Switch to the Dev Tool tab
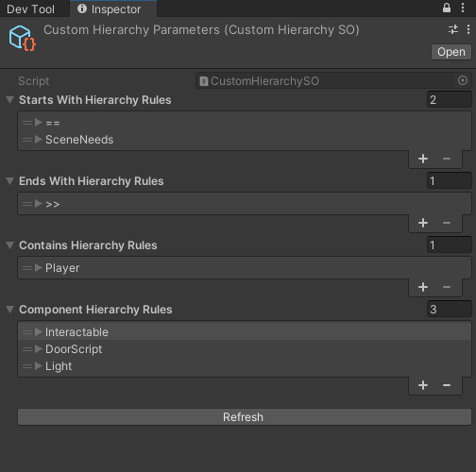This screenshot has width=476, height=472. coord(30,9)
